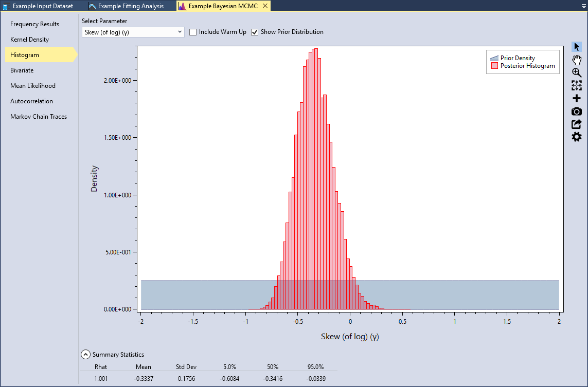Disable the Show Prior Distribution checkbox
This screenshot has width=588, height=387.
pyautogui.click(x=255, y=32)
